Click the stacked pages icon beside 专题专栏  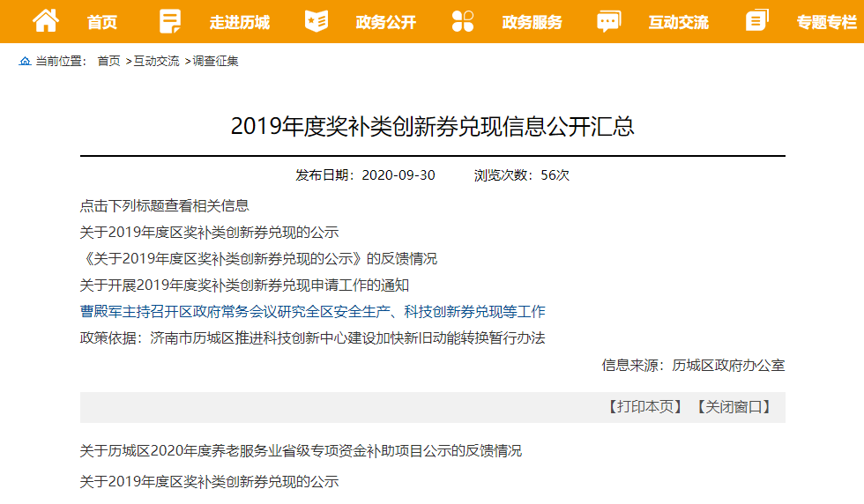pyautogui.click(x=757, y=20)
